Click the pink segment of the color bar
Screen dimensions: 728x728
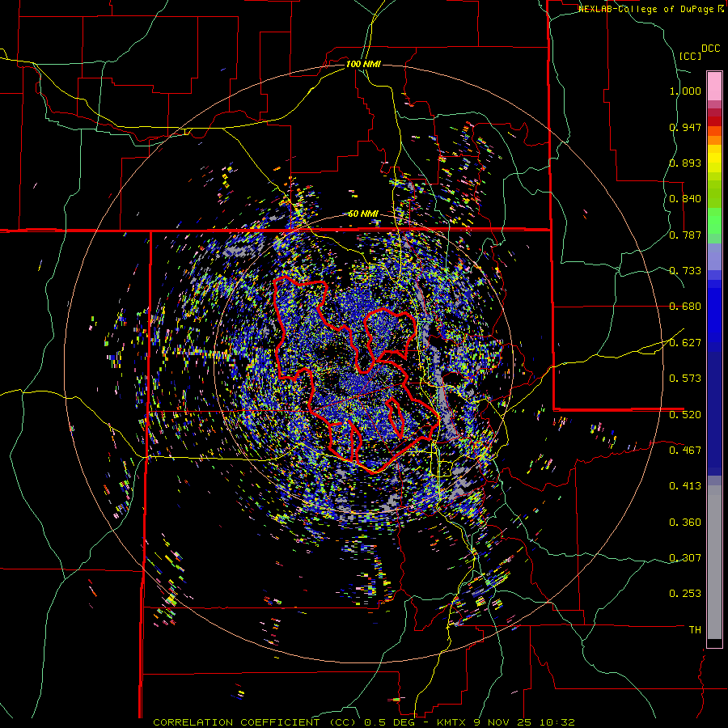(714, 87)
